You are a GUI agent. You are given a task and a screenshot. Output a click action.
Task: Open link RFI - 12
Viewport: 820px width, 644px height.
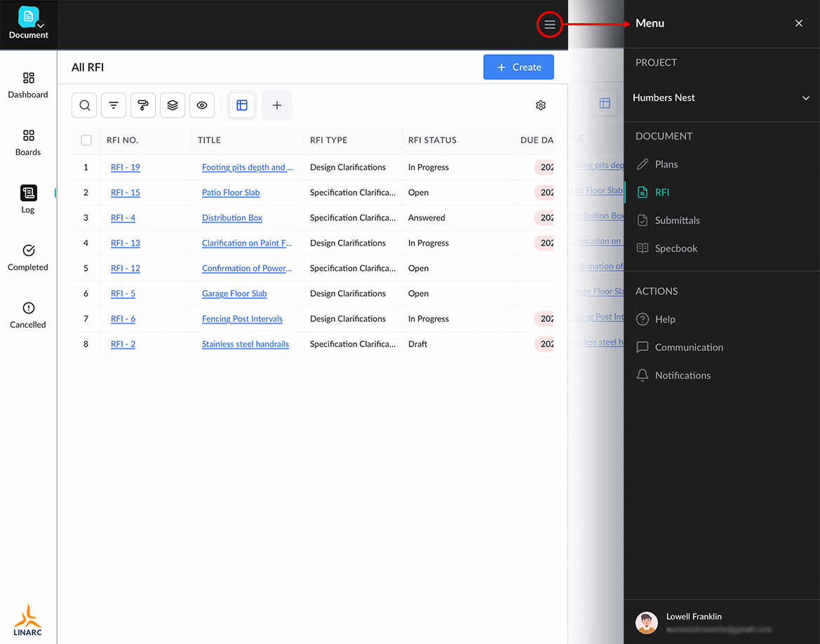[126, 269]
